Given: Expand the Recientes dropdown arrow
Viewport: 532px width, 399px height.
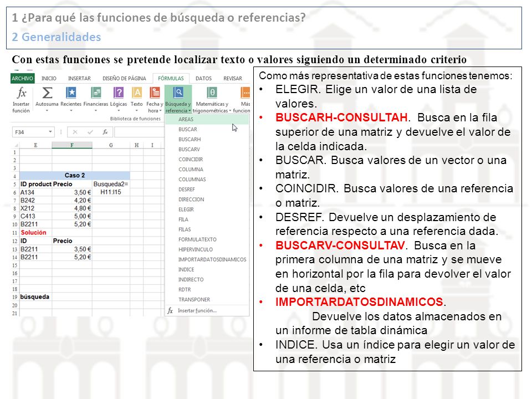Looking at the screenshot, I should [71, 111].
